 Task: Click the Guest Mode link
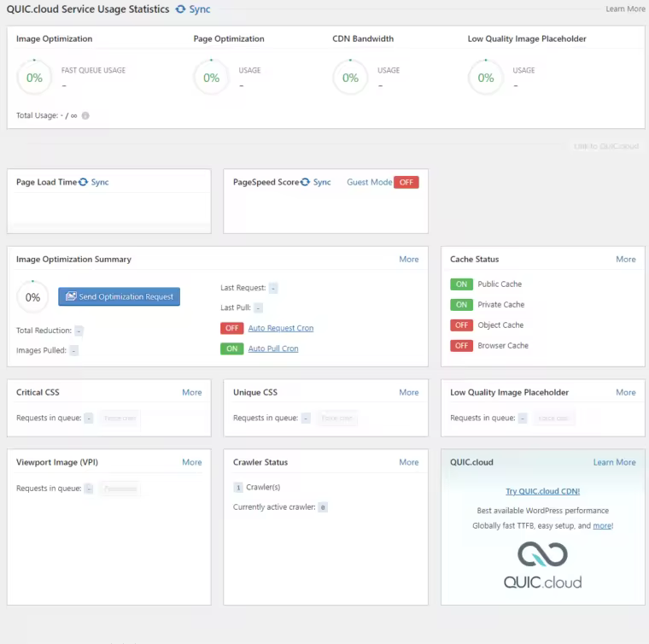click(369, 182)
